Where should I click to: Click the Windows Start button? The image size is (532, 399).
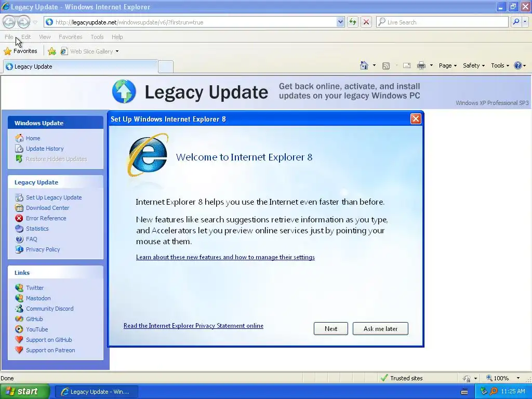(x=24, y=391)
